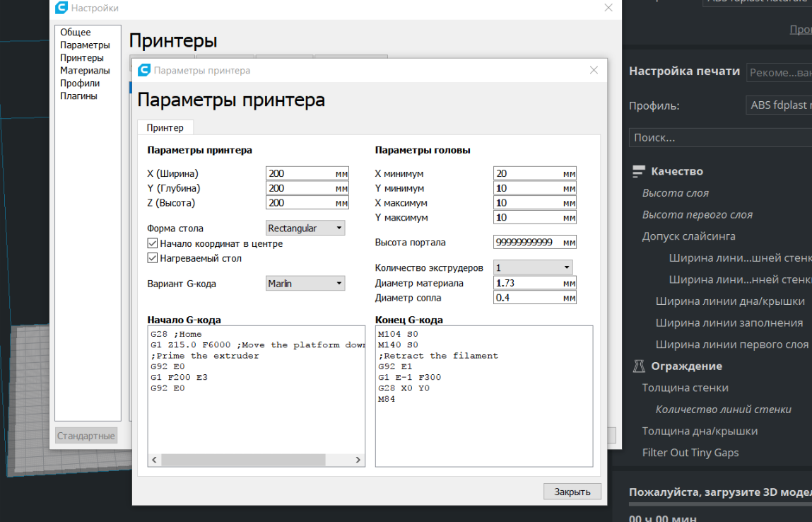Select Материалы in the settings list
Viewport: 812px width, 522px height.
click(x=85, y=71)
